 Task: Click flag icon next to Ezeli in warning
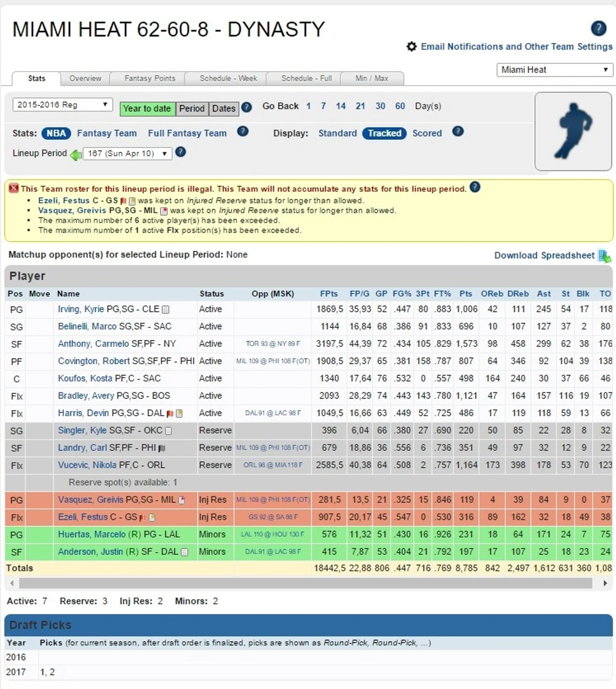[123, 201]
